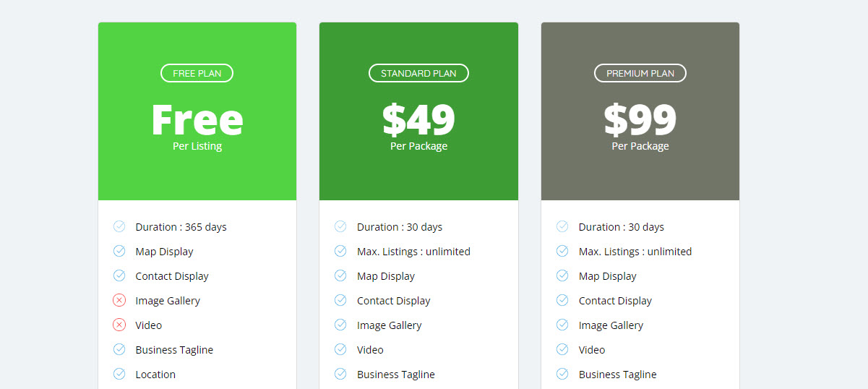The height and width of the screenshot is (389, 868).
Task: Click check icon next to Location
Action: click(119, 374)
